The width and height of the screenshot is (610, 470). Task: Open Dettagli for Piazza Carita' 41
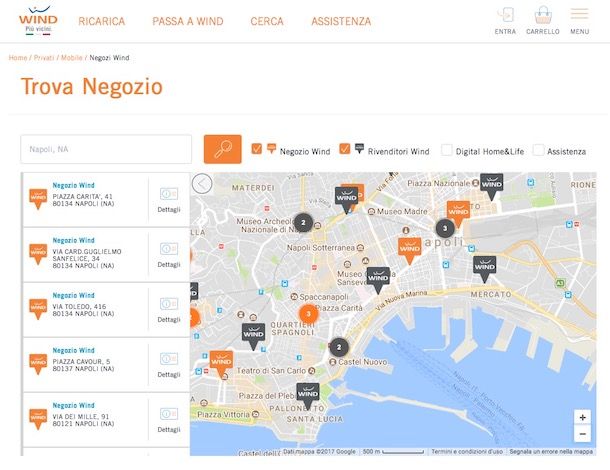point(169,200)
